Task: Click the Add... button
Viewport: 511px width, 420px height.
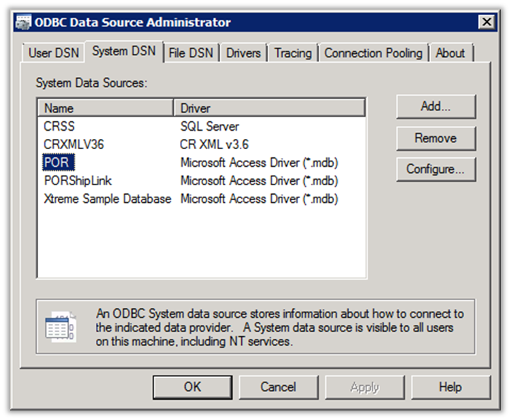Action: click(x=435, y=106)
